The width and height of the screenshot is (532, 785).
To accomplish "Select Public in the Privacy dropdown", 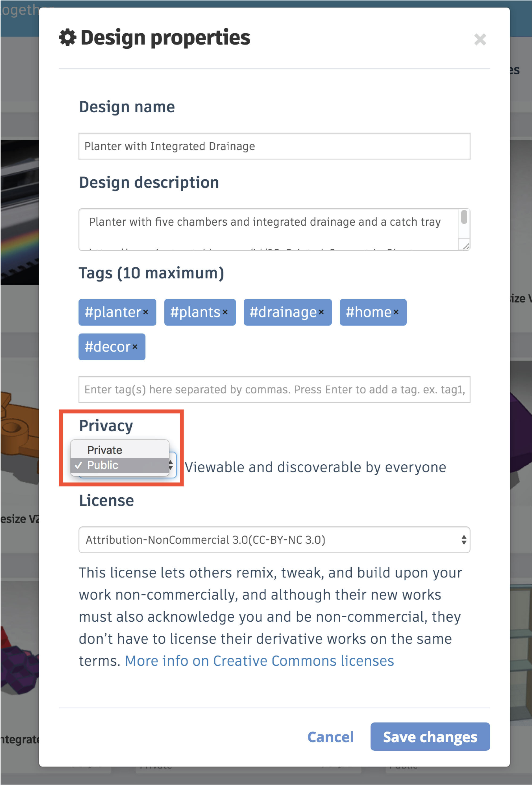I will (103, 465).
